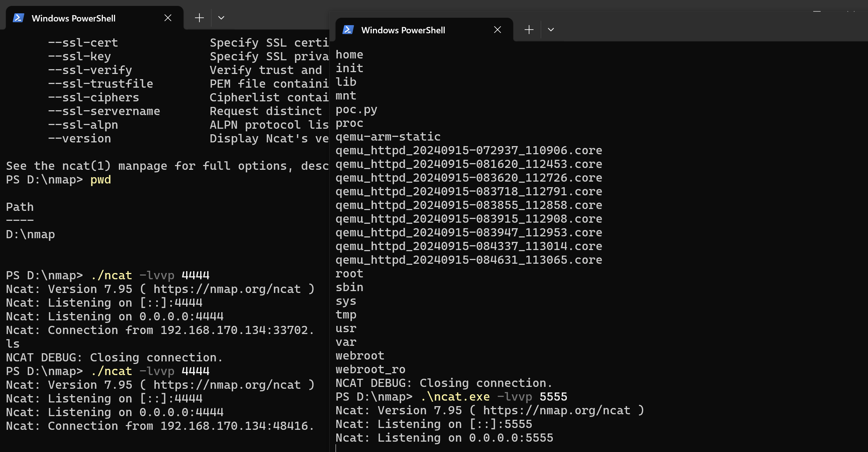Click the --ssl-alpn option text

(83, 125)
